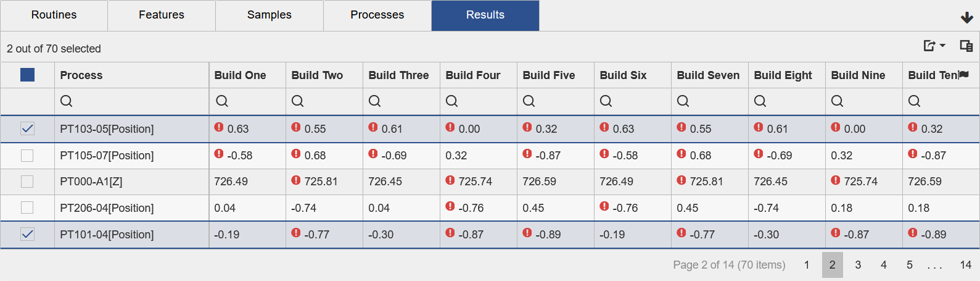The width and height of the screenshot is (980, 281).
Task: Open the column chooser icon
Action: (966, 46)
